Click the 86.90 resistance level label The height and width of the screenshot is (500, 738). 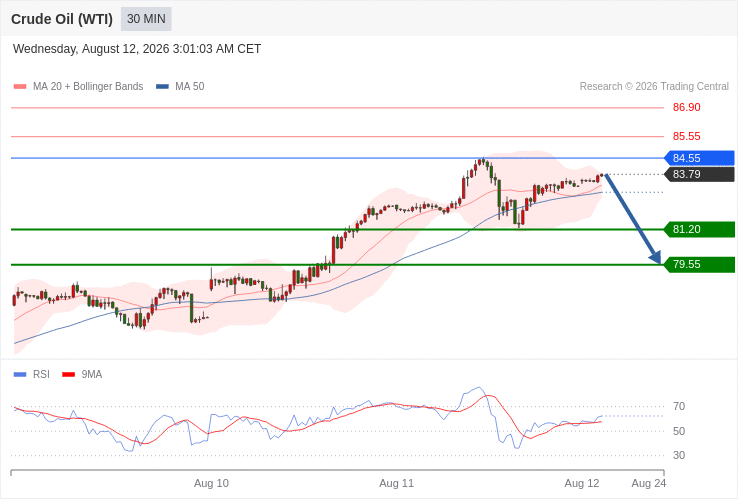pos(686,107)
